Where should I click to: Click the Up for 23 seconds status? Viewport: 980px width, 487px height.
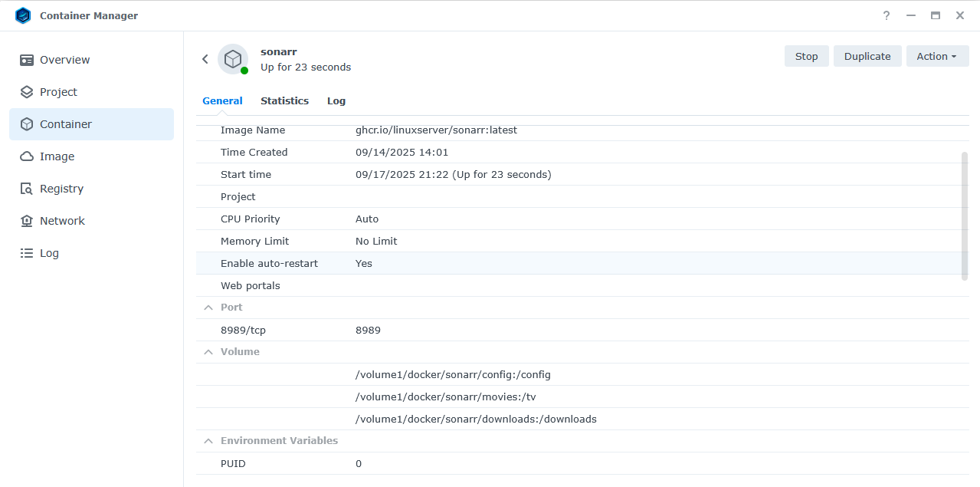pos(306,67)
